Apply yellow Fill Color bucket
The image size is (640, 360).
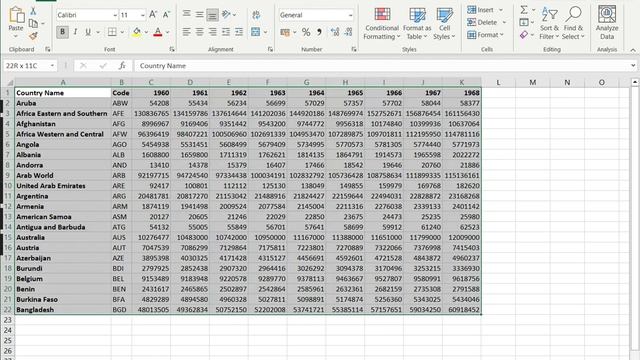coord(137,32)
